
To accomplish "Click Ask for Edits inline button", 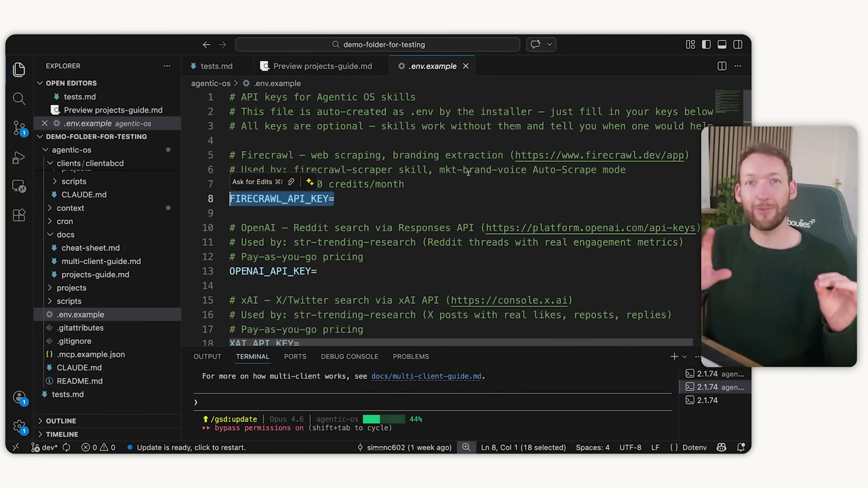I will [x=257, y=182].
